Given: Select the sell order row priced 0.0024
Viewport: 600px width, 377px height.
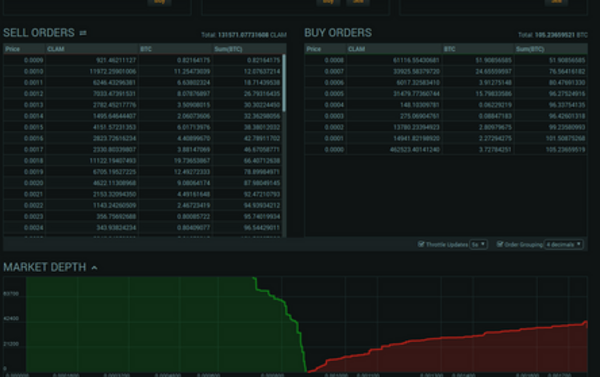Looking at the screenshot, I should point(142,228).
